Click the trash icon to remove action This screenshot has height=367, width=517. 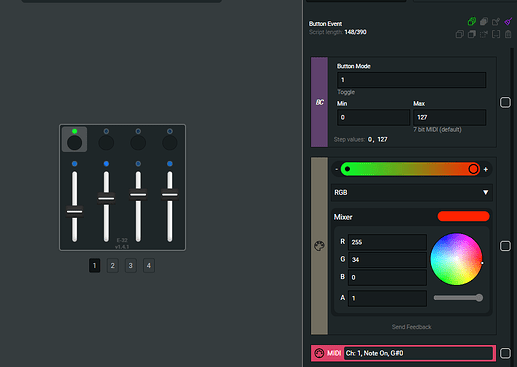click(508, 34)
